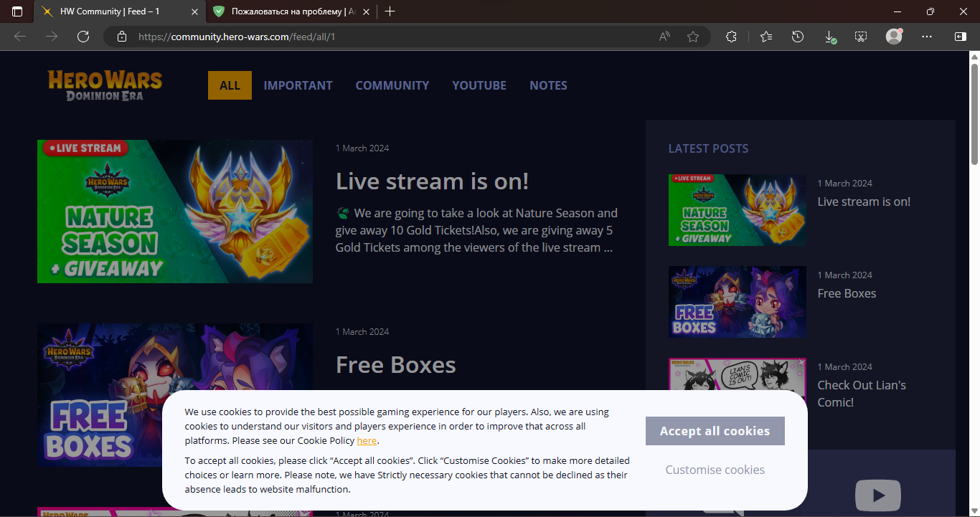Open the browser Extensions puzzle icon
This screenshot has width=980, height=517.
pos(731,37)
